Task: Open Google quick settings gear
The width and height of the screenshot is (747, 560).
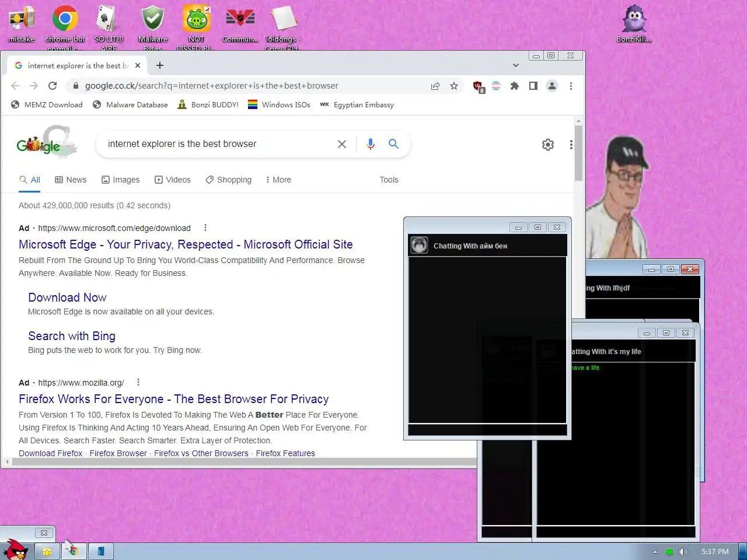Action: pyautogui.click(x=548, y=145)
